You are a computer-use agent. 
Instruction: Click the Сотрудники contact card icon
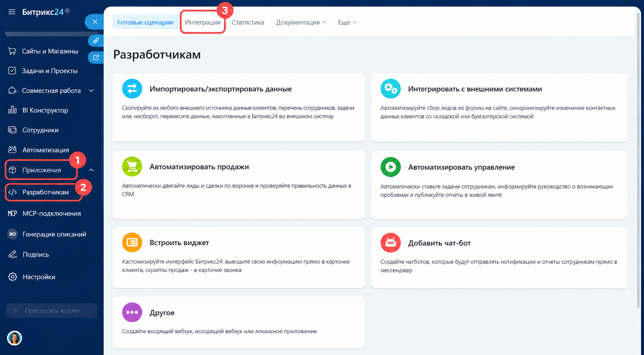tap(12, 130)
